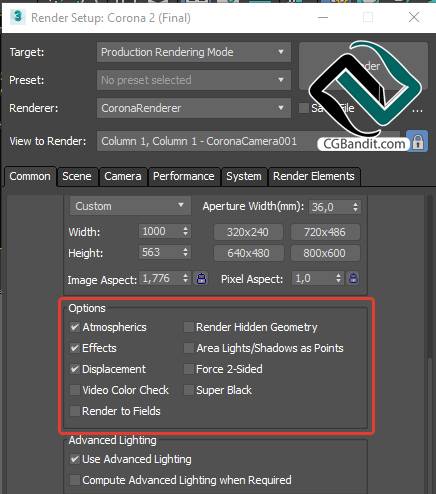436x494 pixels.
Task: Open the Render Elements tab
Action: [314, 176]
